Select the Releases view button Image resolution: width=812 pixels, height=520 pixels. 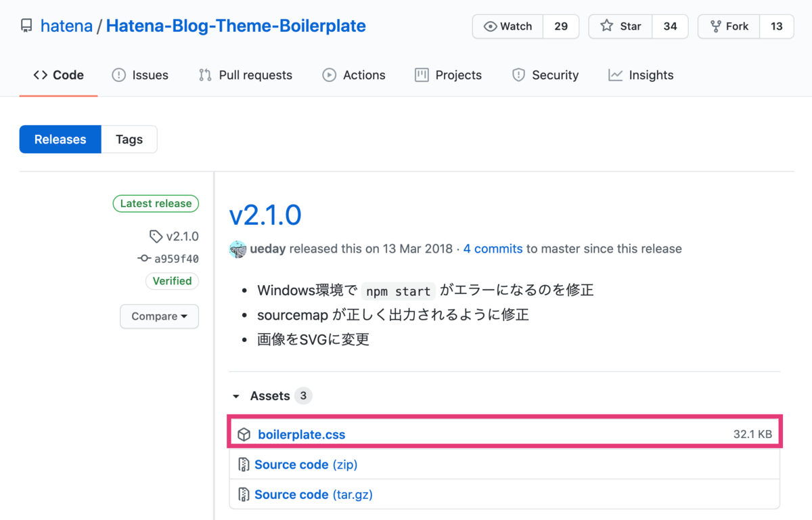click(x=60, y=139)
